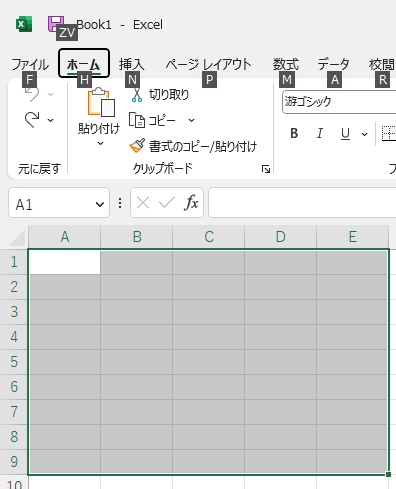Select row 2 header
Viewport: 396px width, 489px height.
[14, 287]
